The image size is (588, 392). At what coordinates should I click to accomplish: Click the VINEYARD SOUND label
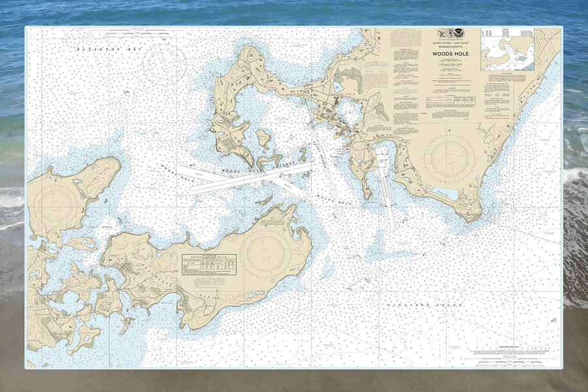tap(436, 305)
